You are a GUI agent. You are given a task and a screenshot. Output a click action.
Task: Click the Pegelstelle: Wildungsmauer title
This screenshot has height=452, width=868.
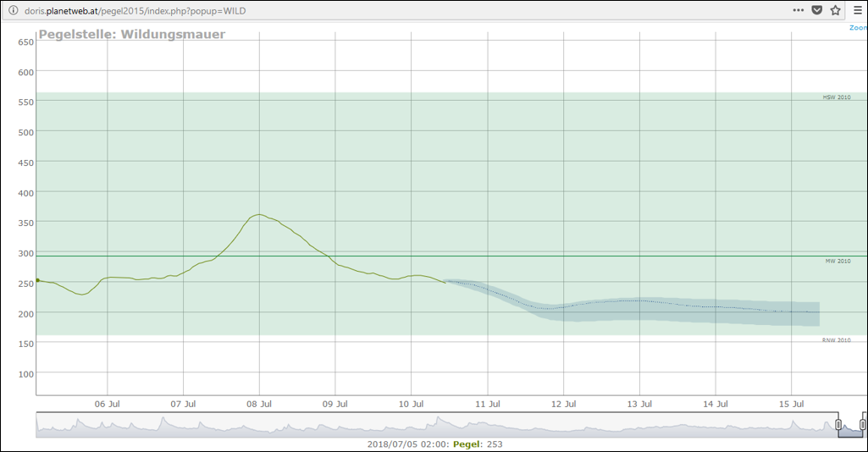point(132,35)
